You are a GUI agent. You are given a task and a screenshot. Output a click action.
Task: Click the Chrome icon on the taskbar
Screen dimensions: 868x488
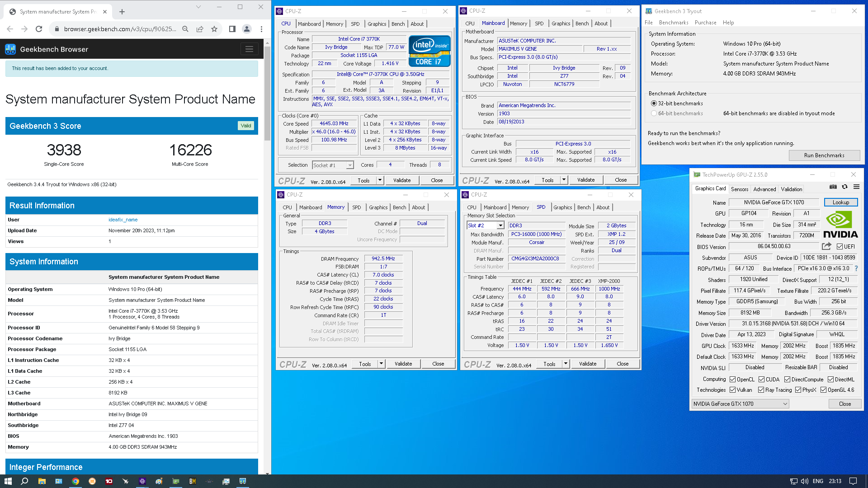(x=75, y=481)
